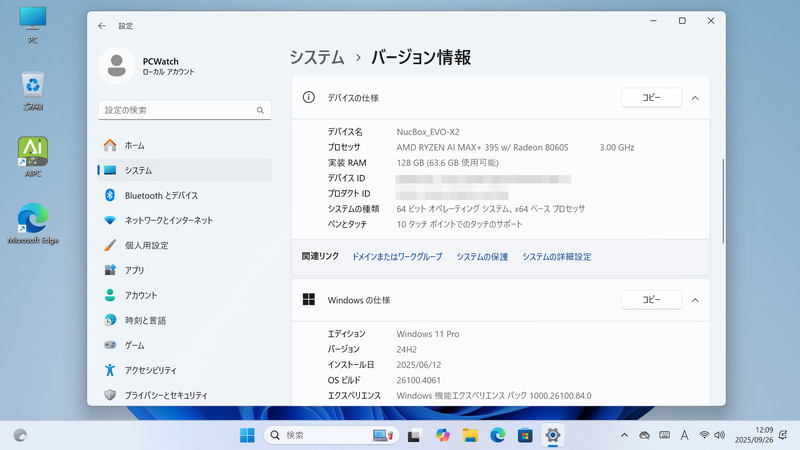Open Task View from the taskbar
Image resolution: width=800 pixels, height=450 pixels.
pyautogui.click(x=414, y=435)
